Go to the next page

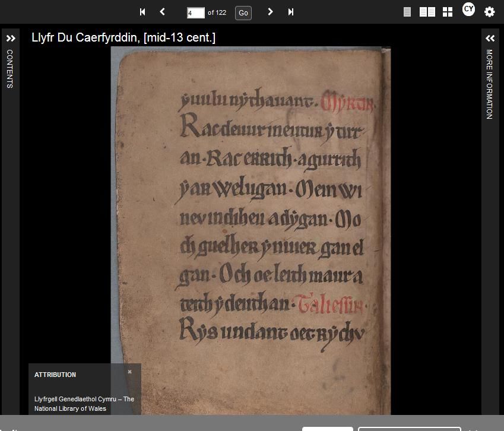click(x=270, y=12)
